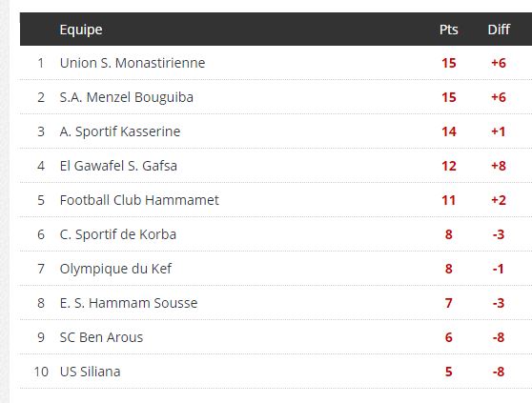532x403 pixels.
Task: Select US Siliana team name
Action: click(x=90, y=372)
